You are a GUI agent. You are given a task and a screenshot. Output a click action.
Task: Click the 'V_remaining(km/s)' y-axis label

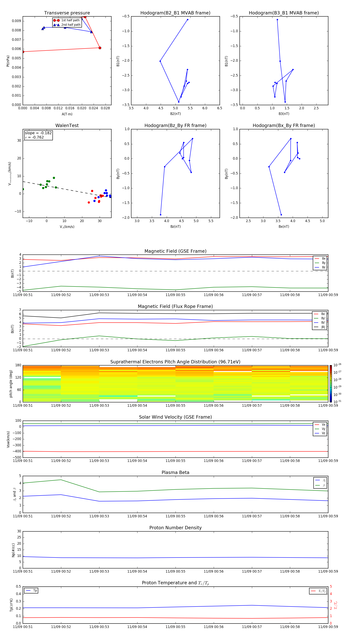coord(10,173)
